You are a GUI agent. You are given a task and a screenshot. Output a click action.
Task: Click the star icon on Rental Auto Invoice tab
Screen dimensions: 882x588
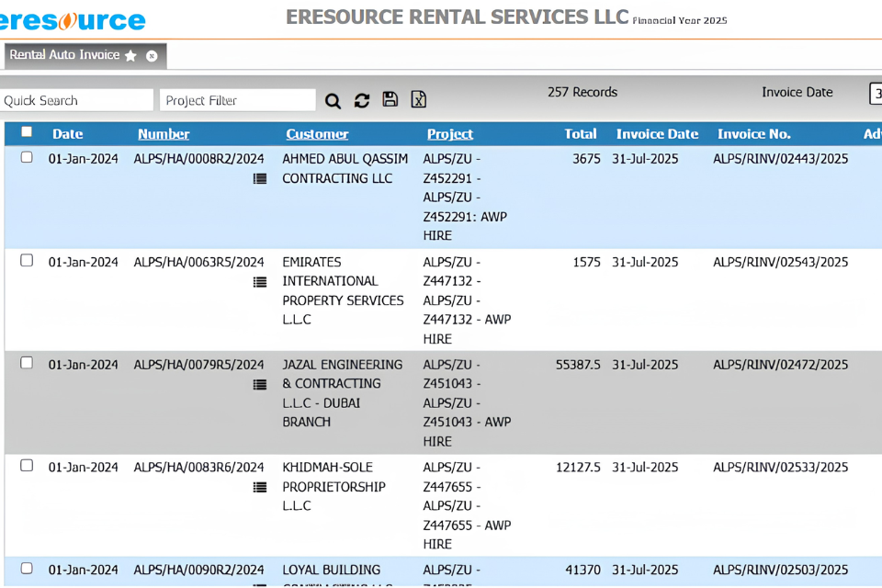[x=130, y=56]
